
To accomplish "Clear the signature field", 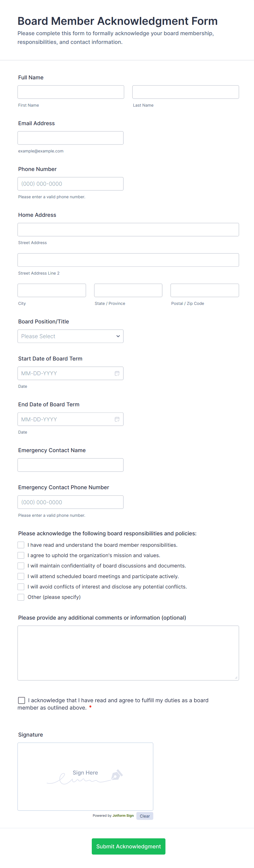I will click(x=145, y=816).
